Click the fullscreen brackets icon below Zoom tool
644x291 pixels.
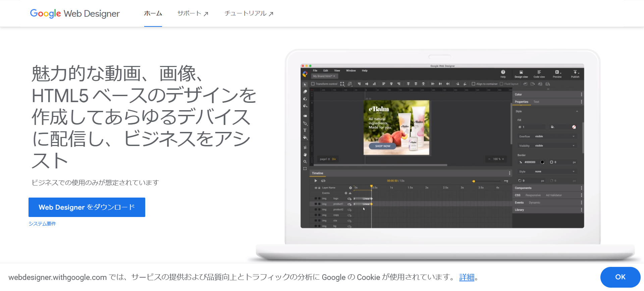point(305,168)
